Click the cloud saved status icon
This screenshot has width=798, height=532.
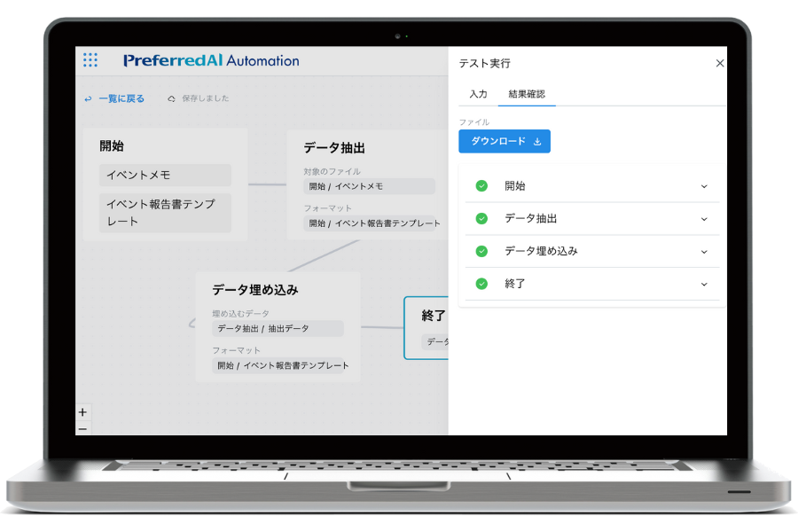(171, 99)
